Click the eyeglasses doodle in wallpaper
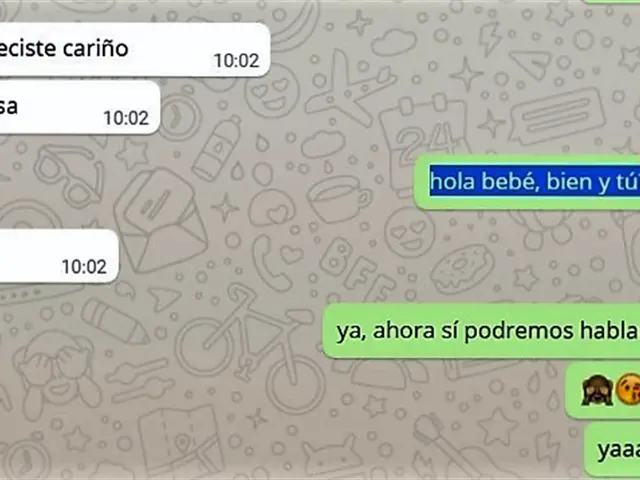Viewport: 640px width, 480px height. [x=69, y=176]
